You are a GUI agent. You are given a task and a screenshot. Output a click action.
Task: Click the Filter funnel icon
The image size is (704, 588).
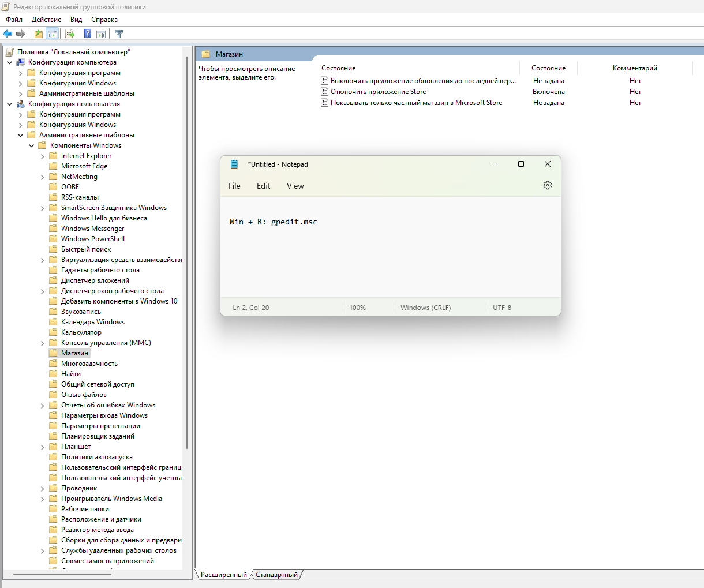click(119, 34)
